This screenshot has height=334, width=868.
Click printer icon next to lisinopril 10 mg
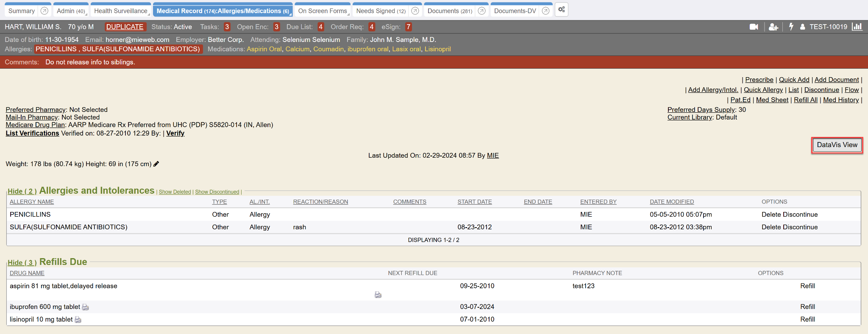(78, 320)
